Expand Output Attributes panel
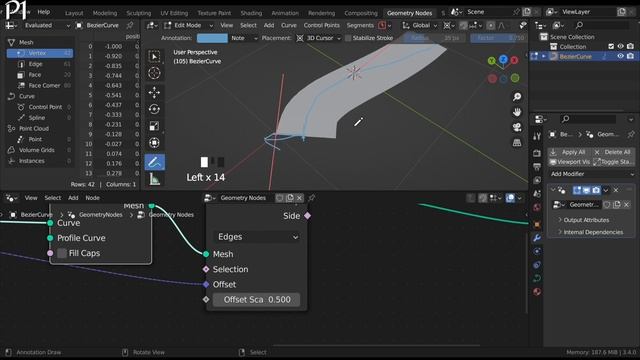The width and height of the screenshot is (640, 360). coord(586,220)
